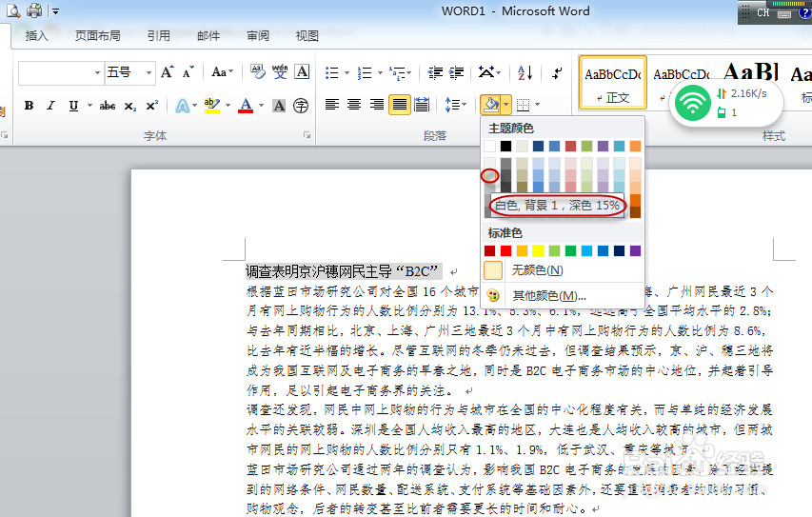This screenshot has height=517, width=812.
Task: Open the font size 五号 dropdown
Action: tap(149, 72)
